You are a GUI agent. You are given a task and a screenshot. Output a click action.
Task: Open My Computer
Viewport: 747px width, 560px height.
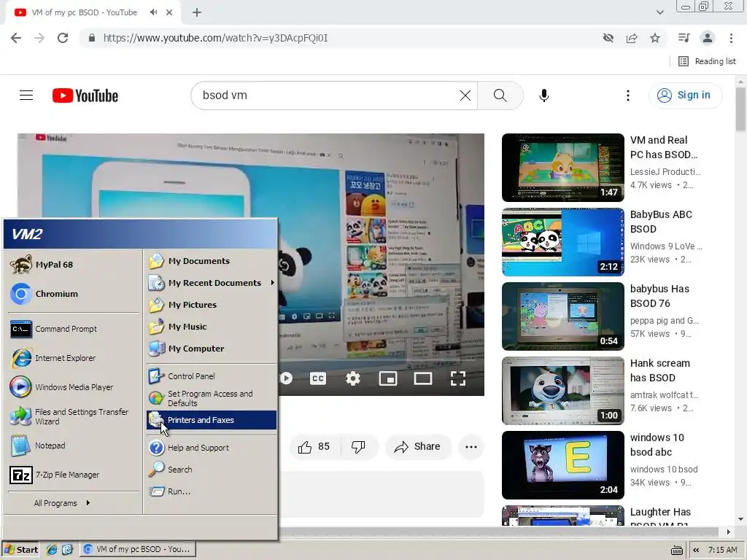pyautogui.click(x=212, y=349)
